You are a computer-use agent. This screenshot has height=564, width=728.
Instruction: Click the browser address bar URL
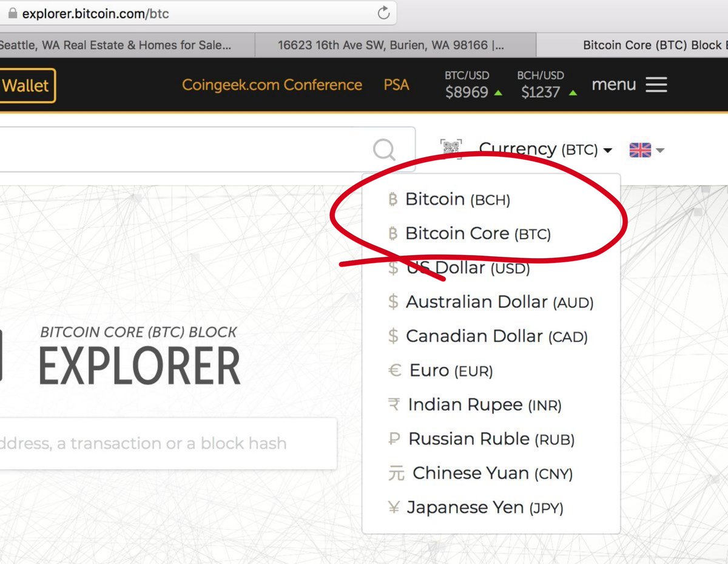coord(95,13)
